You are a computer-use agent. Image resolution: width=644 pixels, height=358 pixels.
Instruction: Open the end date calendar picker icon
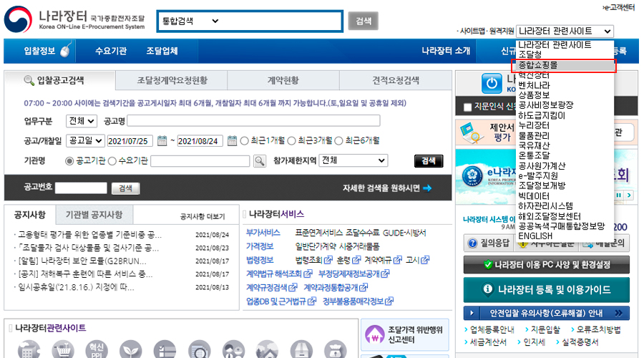tap(232, 140)
